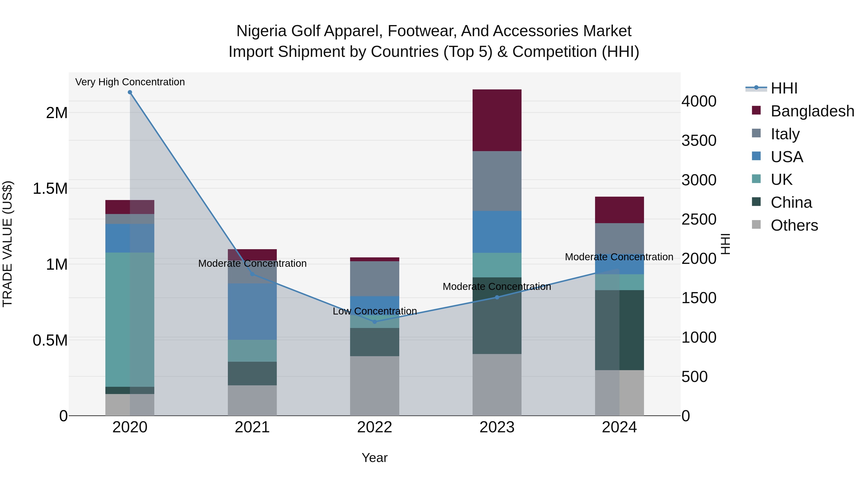The width and height of the screenshot is (868, 488).
Task: Click the 'Very High Concentration' annotation
Action: tap(130, 82)
